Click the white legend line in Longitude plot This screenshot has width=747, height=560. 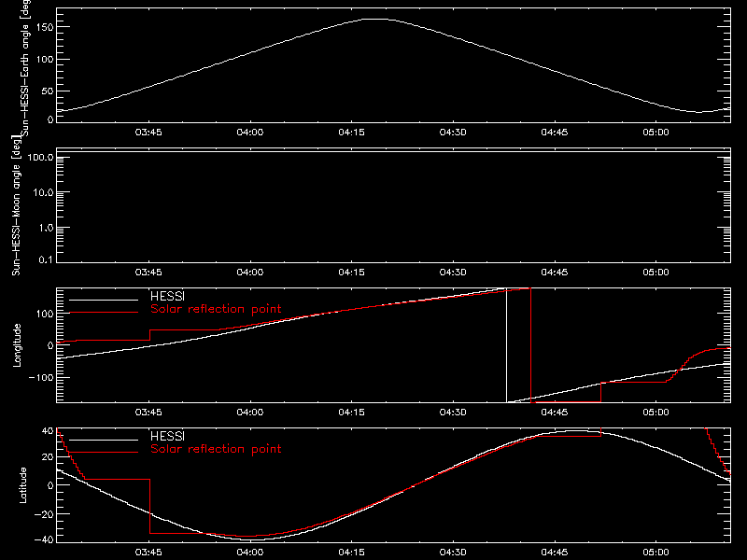104,300
